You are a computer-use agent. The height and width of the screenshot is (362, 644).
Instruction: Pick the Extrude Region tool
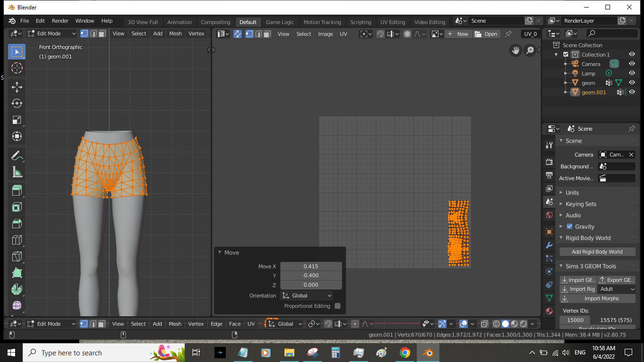pyautogui.click(x=17, y=190)
